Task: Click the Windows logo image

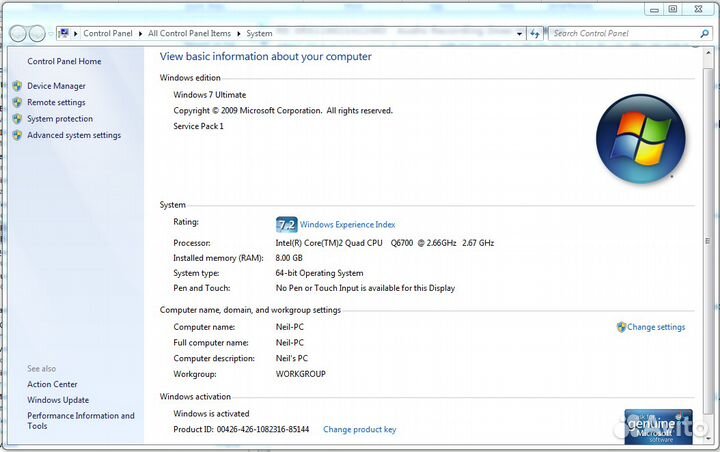Action: (x=641, y=139)
